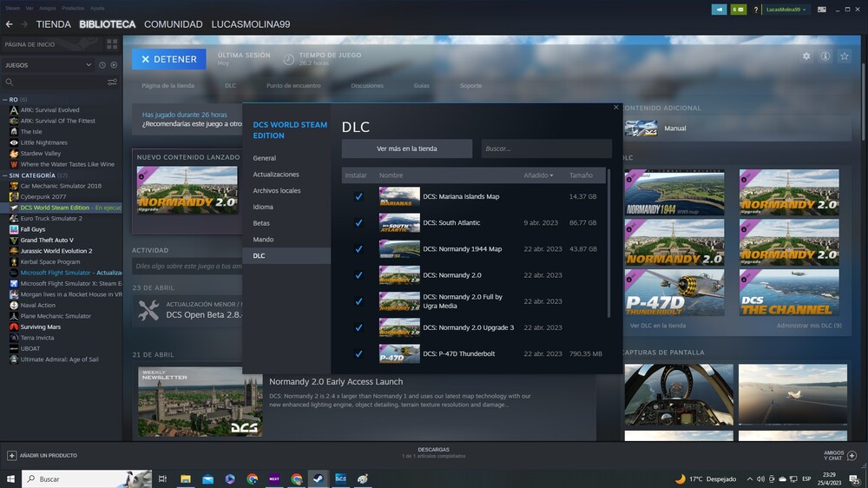Click the recent activity clock icon
The width and height of the screenshot is (868, 488).
coord(102,65)
